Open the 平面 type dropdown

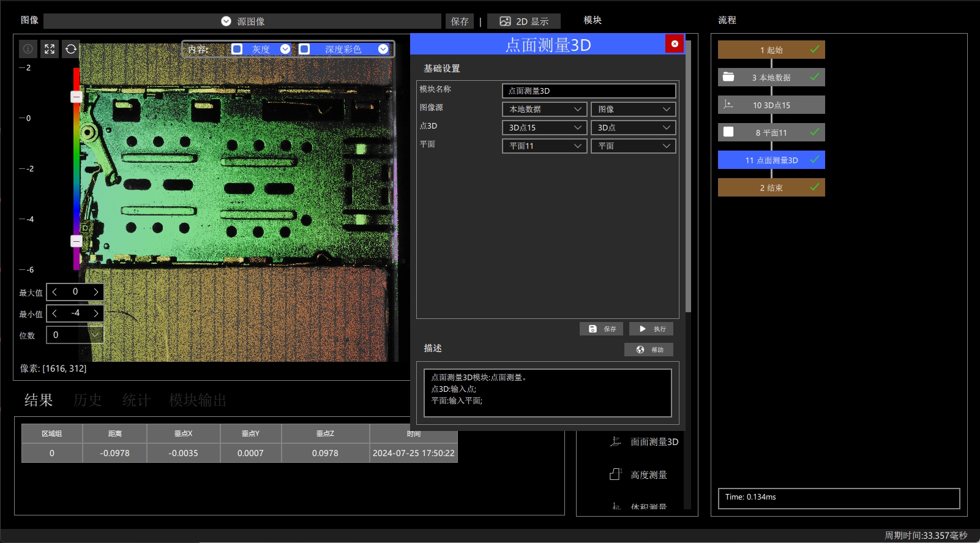point(634,146)
